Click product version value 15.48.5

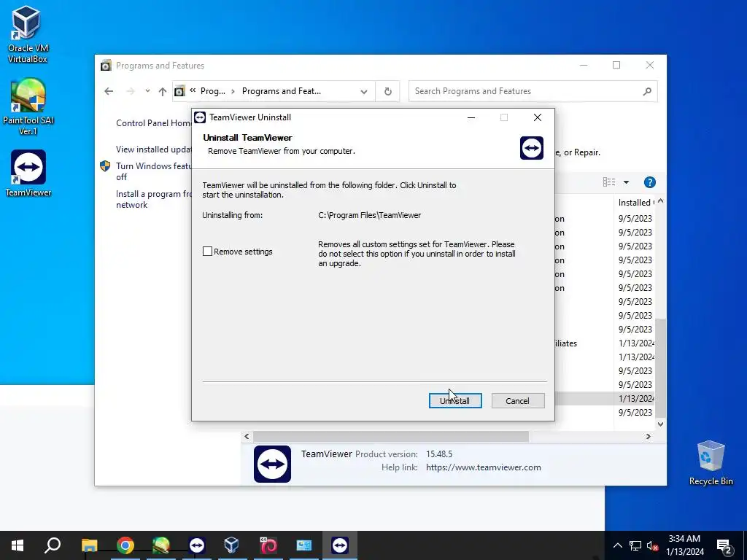438,454
